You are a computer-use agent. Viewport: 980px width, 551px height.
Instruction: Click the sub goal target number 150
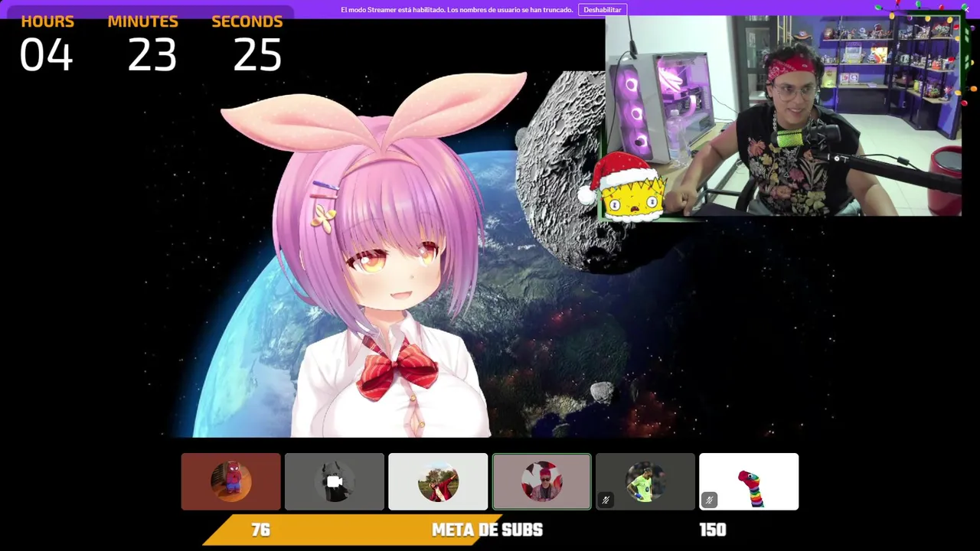[x=713, y=530]
